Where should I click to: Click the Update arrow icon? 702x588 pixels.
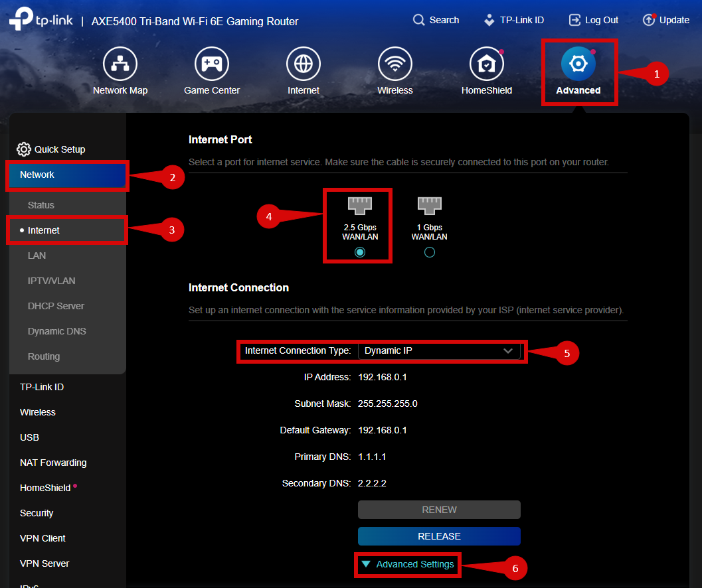[x=649, y=20]
